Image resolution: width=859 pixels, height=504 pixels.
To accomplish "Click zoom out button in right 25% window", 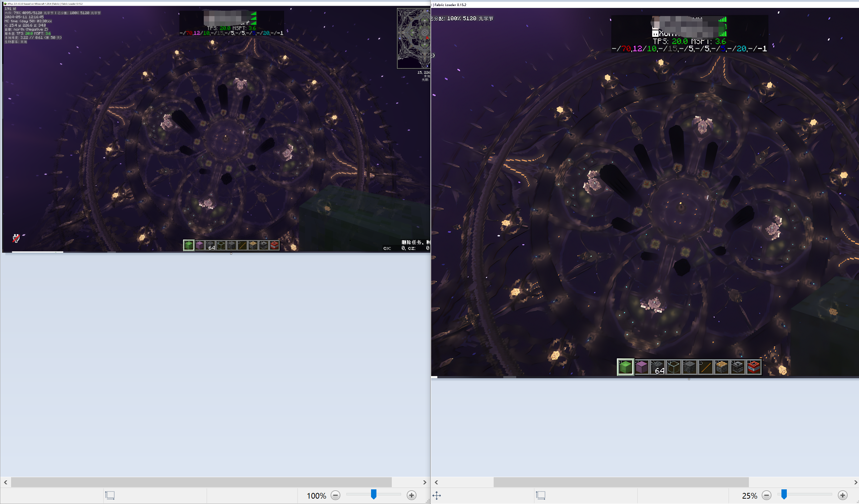I will pos(766,495).
